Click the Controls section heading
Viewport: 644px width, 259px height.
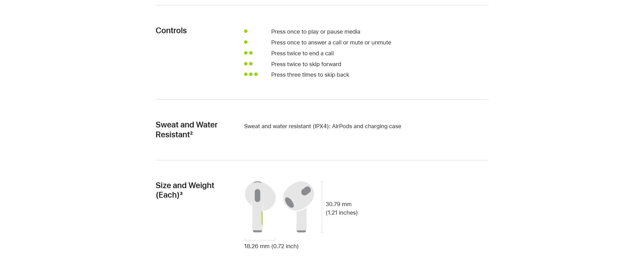tap(171, 31)
